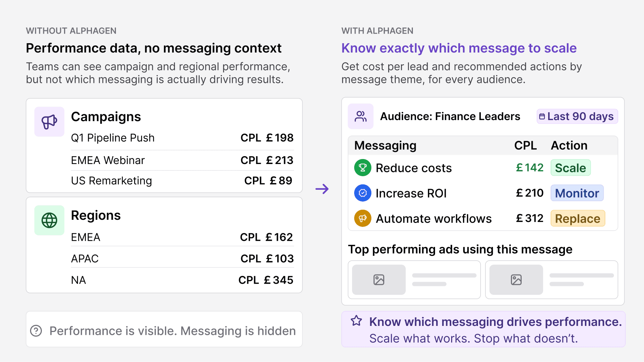The width and height of the screenshot is (644, 362).
Task: Click the green trophy icon beside Reduce costs
Action: click(x=363, y=168)
